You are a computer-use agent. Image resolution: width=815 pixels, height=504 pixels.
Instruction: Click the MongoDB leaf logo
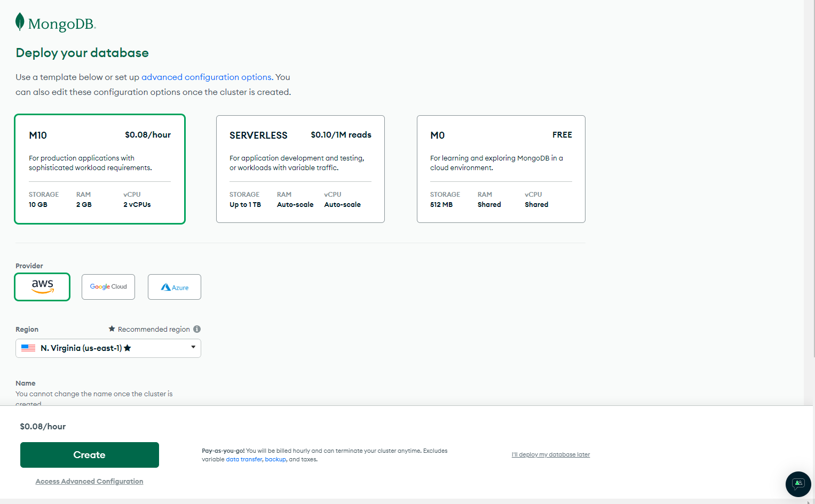point(20,22)
